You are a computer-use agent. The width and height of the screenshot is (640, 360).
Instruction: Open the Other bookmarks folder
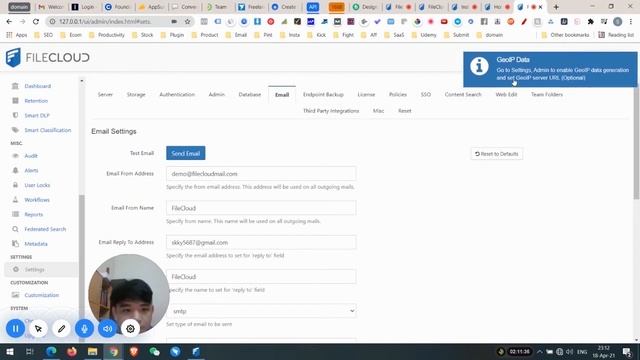point(565,35)
